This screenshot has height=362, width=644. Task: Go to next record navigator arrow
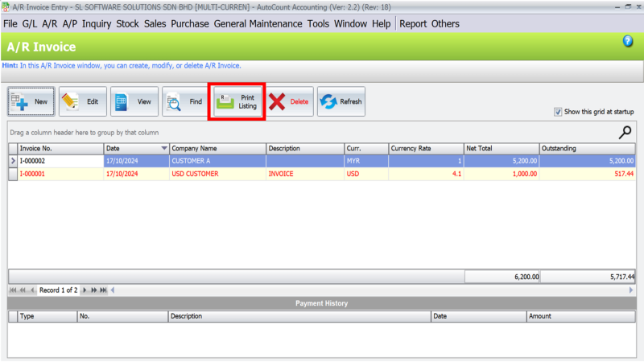tap(85, 290)
